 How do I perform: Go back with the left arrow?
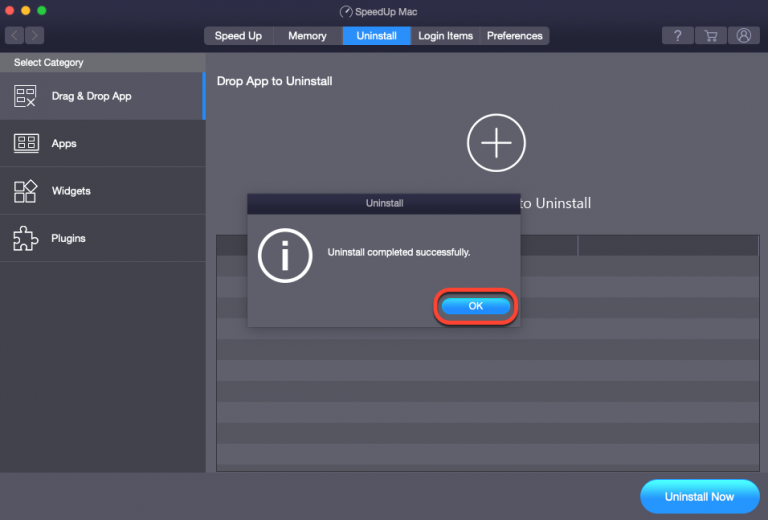(x=15, y=35)
